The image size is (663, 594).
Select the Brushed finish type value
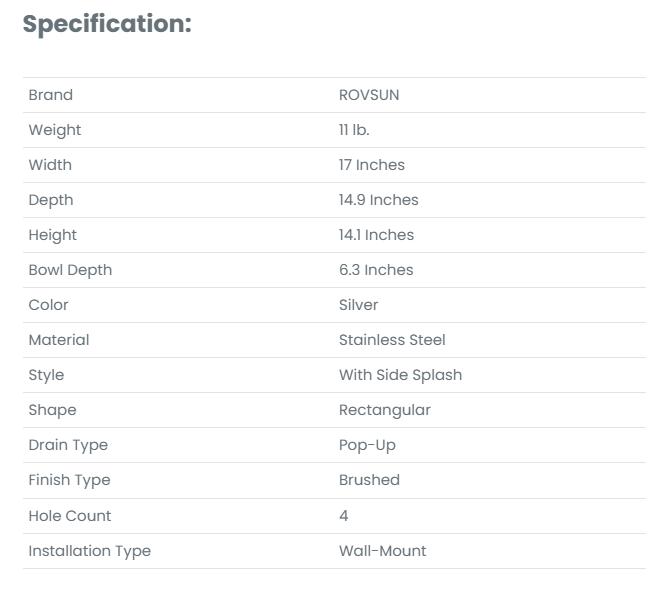(369, 480)
